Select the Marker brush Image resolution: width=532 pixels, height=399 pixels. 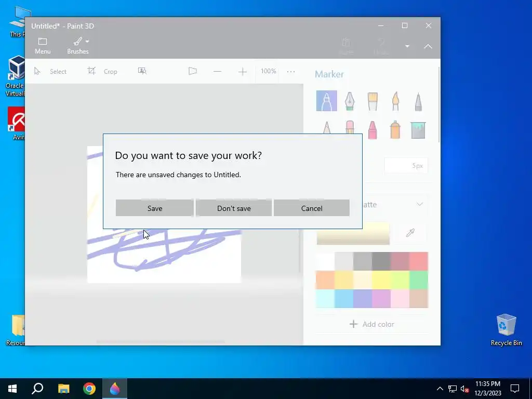[x=326, y=101]
